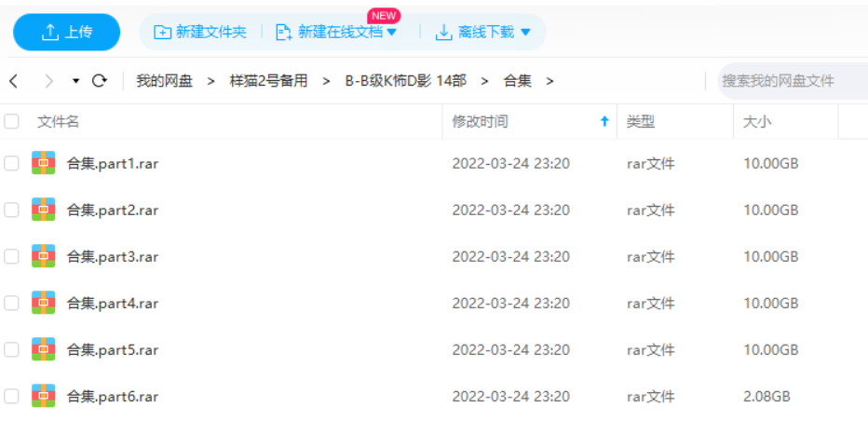
Task: Click the sort arrow in 修改时间 column
Action: 604,122
